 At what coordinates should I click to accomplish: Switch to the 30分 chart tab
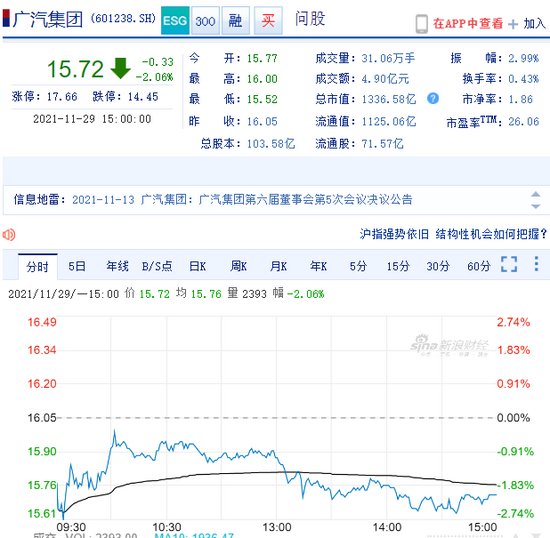coord(438,266)
